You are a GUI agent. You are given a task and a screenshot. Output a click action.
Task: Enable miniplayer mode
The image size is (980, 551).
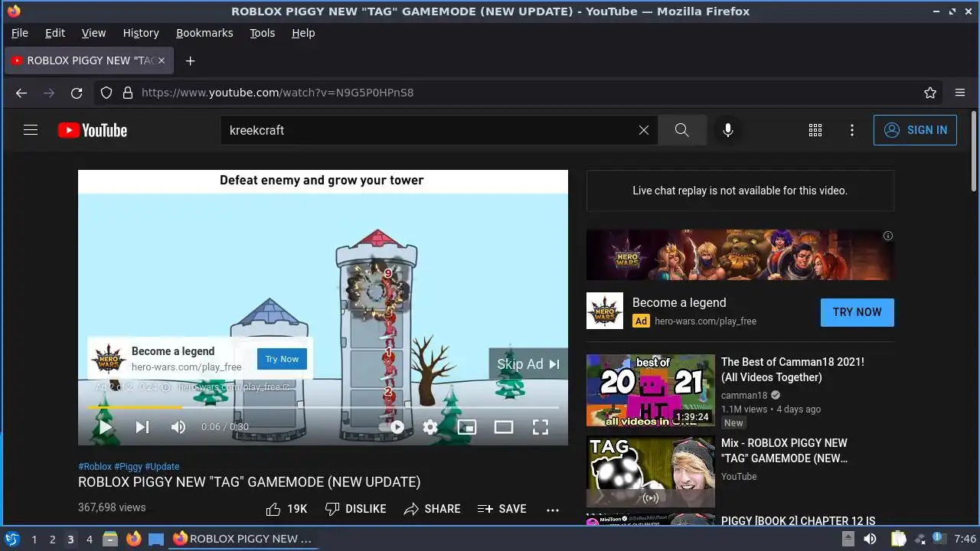[x=467, y=427]
